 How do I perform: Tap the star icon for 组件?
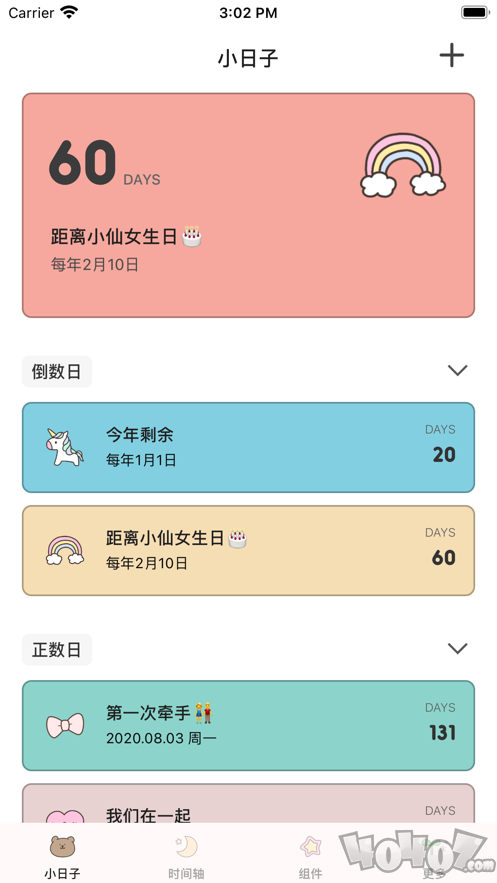310,846
